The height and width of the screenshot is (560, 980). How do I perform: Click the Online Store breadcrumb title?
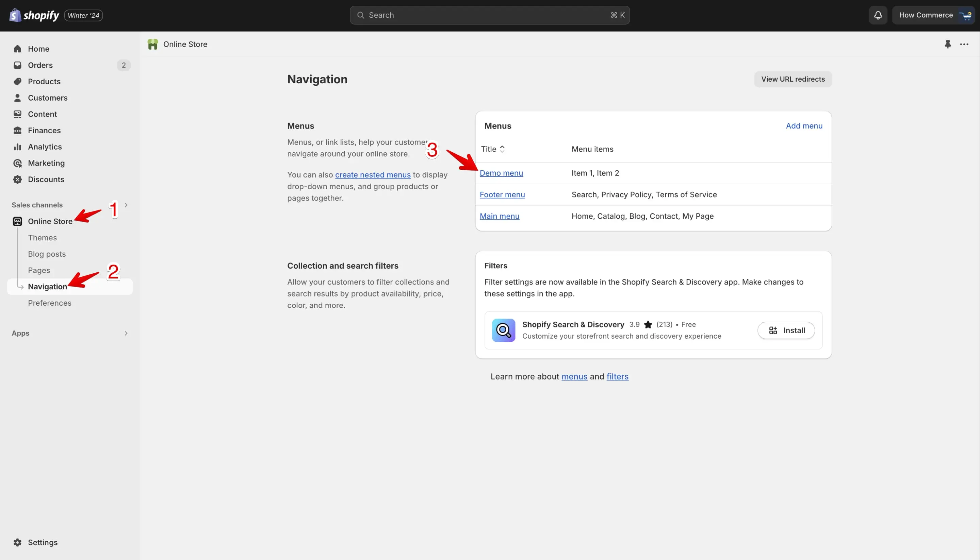pos(185,44)
